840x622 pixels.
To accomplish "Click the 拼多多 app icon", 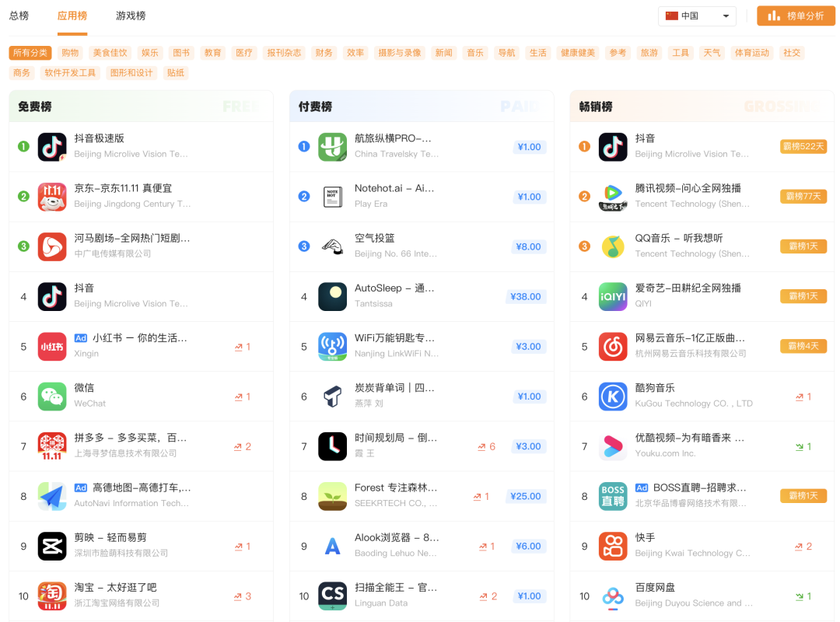I will coord(52,446).
